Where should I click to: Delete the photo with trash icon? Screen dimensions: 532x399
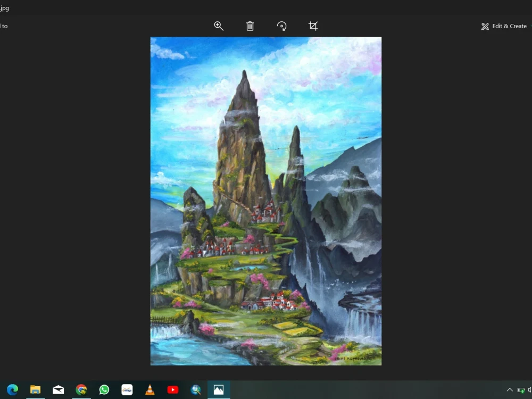[250, 26]
